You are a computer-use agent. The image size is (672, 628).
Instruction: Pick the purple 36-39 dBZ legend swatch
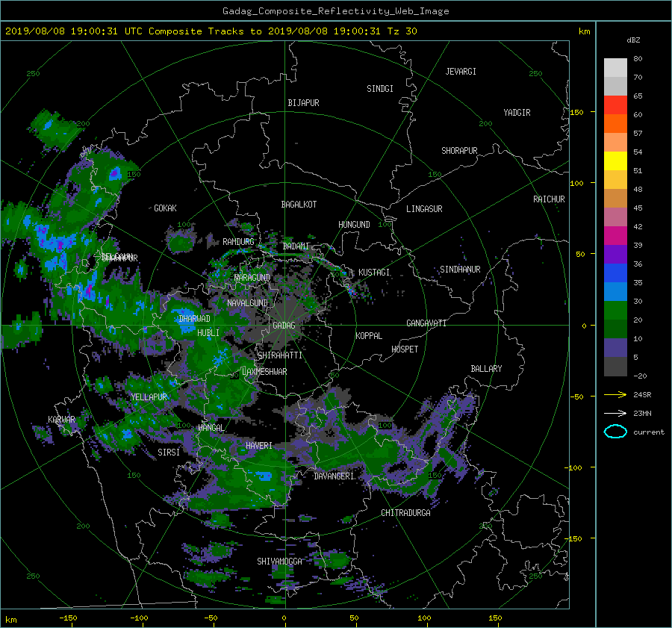coord(615,255)
